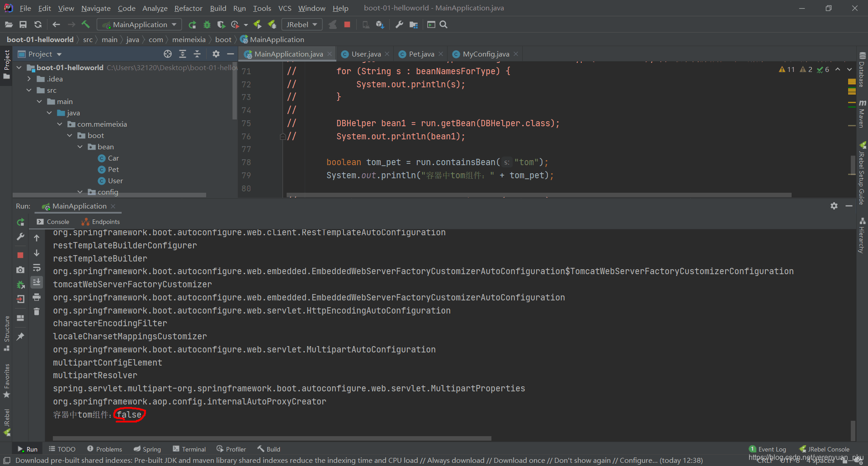Open the Run panel settings gear
This screenshot has height=466, width=868.
click(x=834, y=206)
